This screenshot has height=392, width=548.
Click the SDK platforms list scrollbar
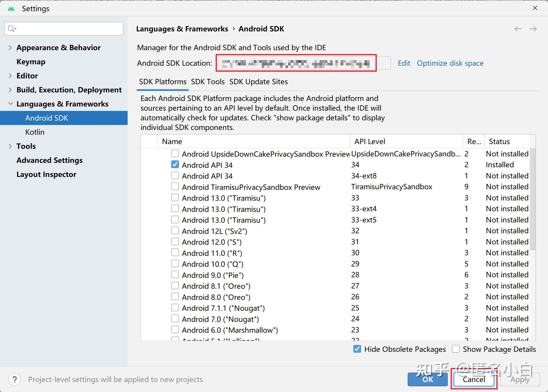[x=533, y=200]
